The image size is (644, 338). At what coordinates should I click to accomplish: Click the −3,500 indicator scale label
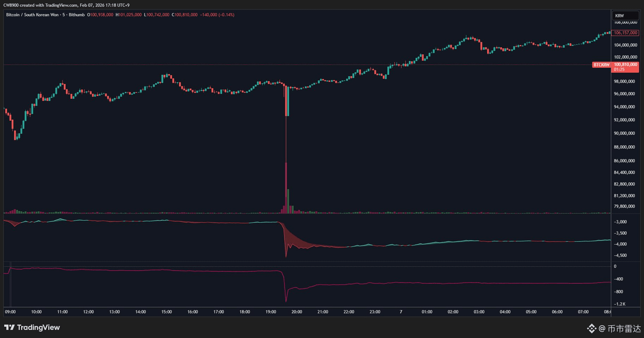tap(620, 233)
